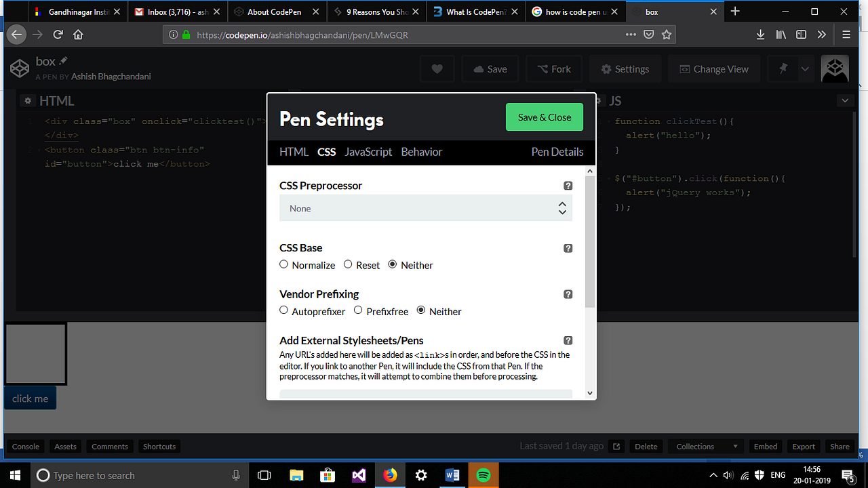Enable Autoprefixer vendor prefixing

[x=283, y=310]
